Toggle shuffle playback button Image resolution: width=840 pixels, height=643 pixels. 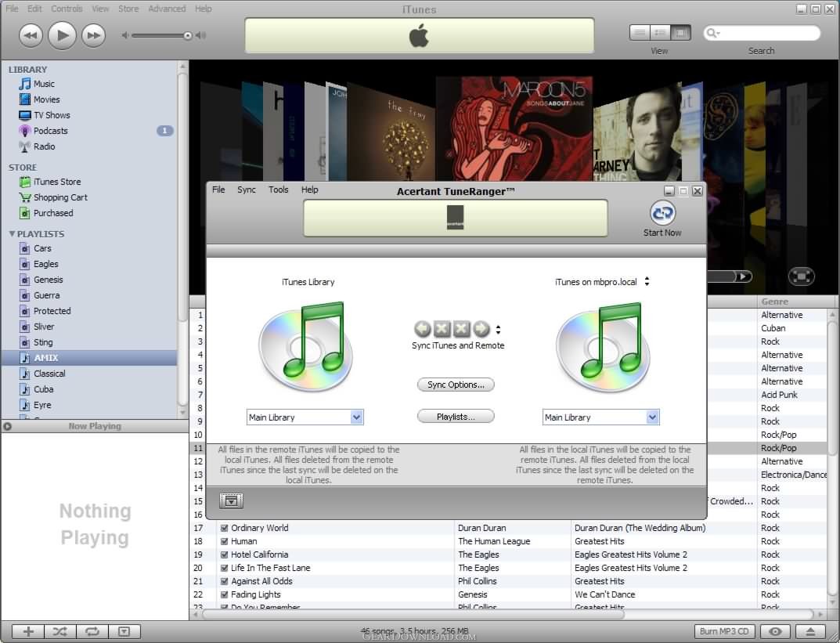click(60, 632)
